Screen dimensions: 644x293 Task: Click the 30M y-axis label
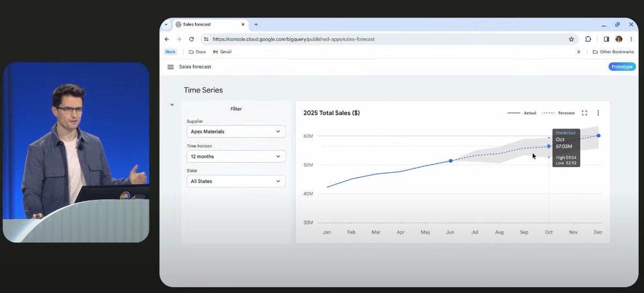click(308, 223)
